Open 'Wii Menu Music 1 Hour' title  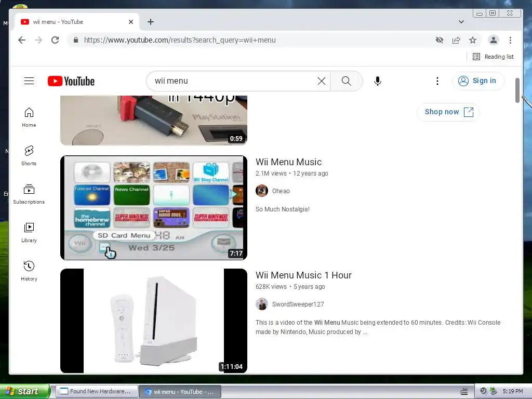coord(303,275)
